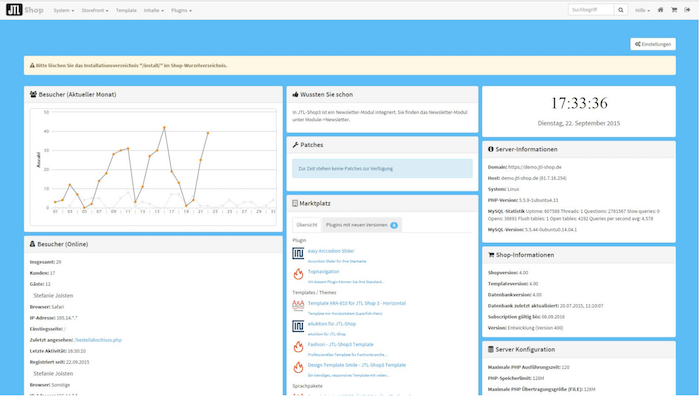Click the JTL Shop logo
Screen dimensions: 700x396
25,10
